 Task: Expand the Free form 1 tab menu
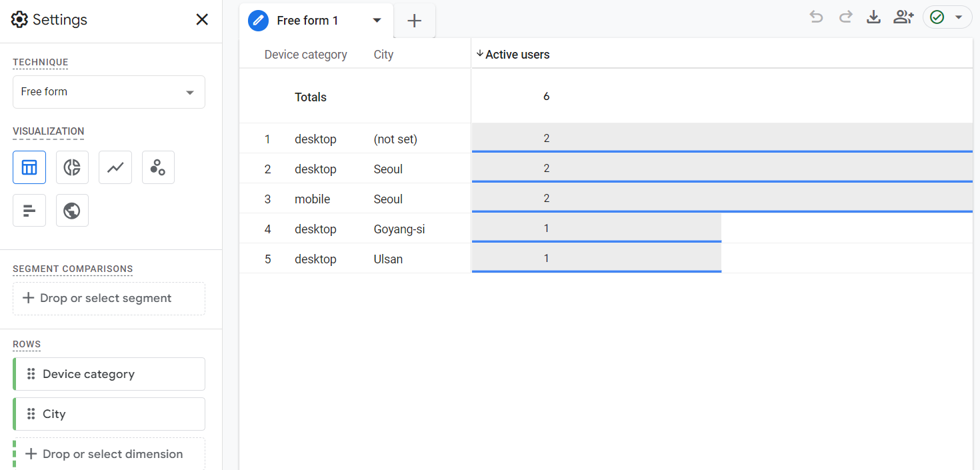(x=377, y=21)
